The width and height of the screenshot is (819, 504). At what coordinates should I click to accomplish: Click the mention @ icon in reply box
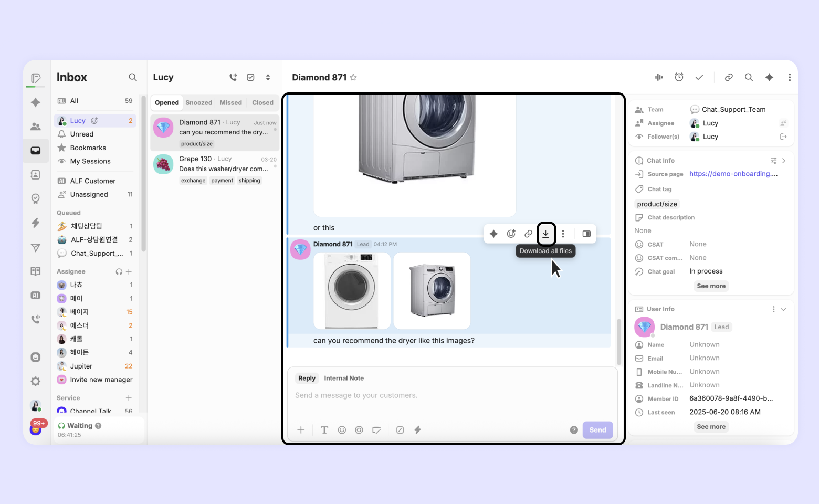(x=359, y=430)
